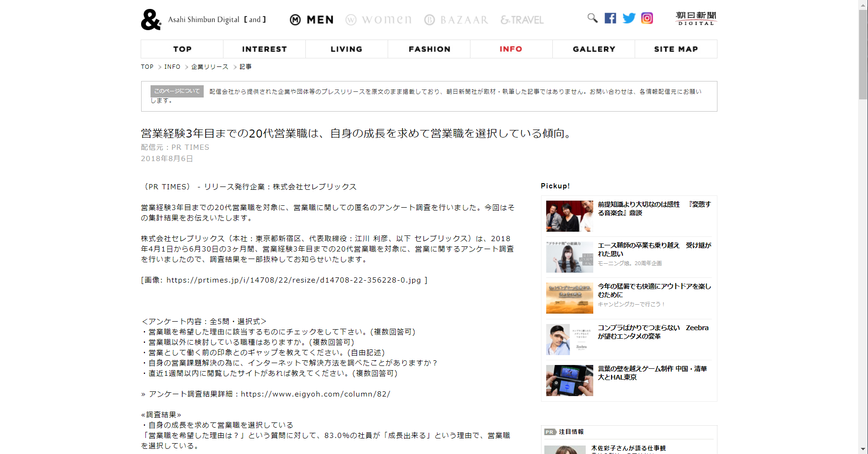Open the camping car article thumbnail

pyautogui.click(x=570, y=298)
